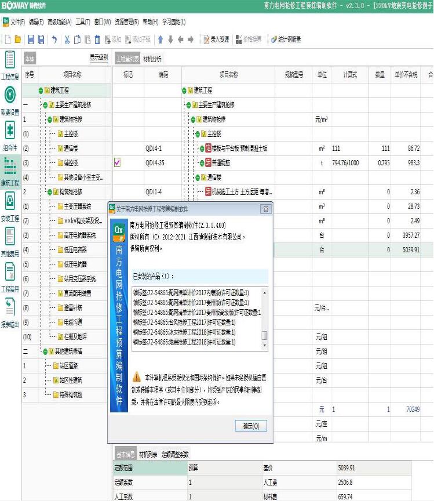Click the installed products list scrollbar thumb
The image size is (434, 504).
click(x=265, y=336)
